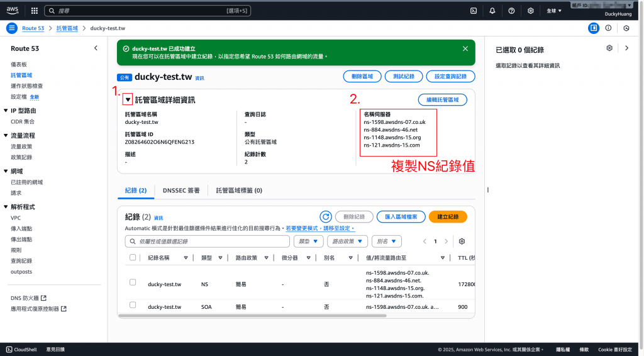644x356 pixels.
Task: Open CIDR 集合 in the sidebar
Action: pyautogui.click(x=23, y=121)
